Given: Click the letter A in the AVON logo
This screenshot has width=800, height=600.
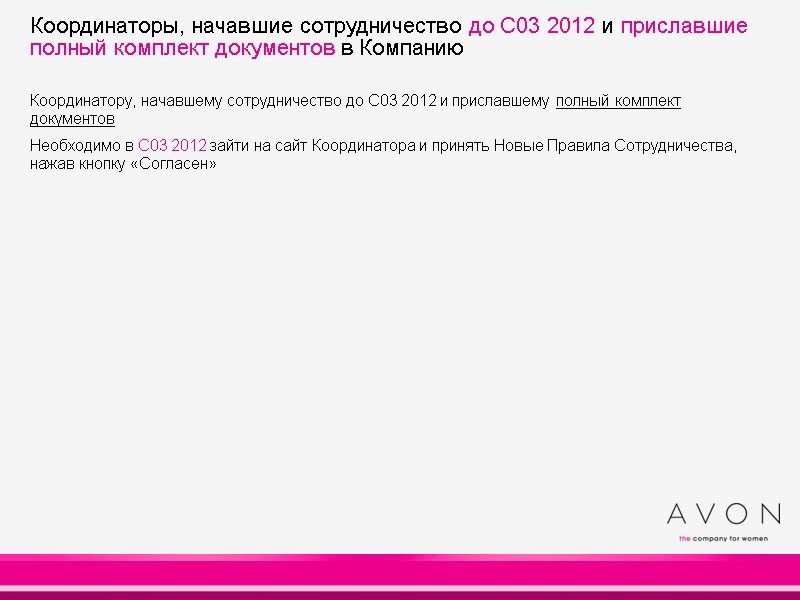Looking at the screenshot, I should point(677,513).
